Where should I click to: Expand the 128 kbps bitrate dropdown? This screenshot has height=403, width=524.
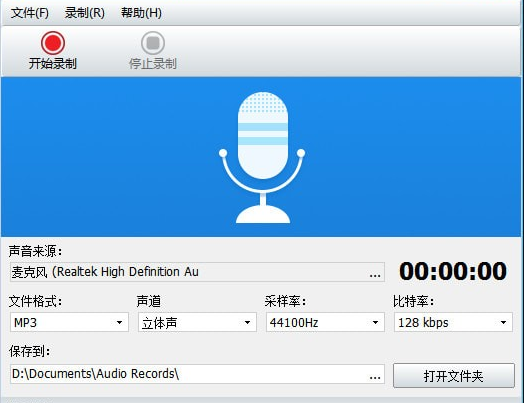(453, 322)
